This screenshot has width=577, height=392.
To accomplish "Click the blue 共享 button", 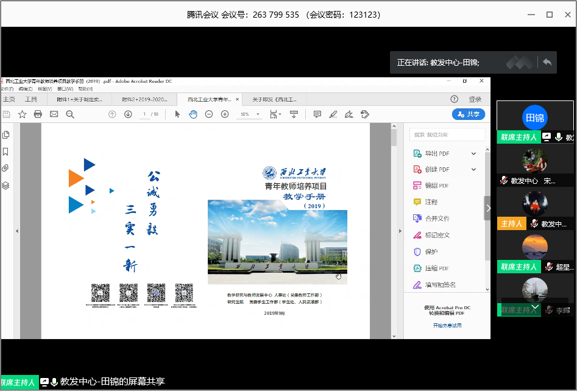I will (469, 114).
